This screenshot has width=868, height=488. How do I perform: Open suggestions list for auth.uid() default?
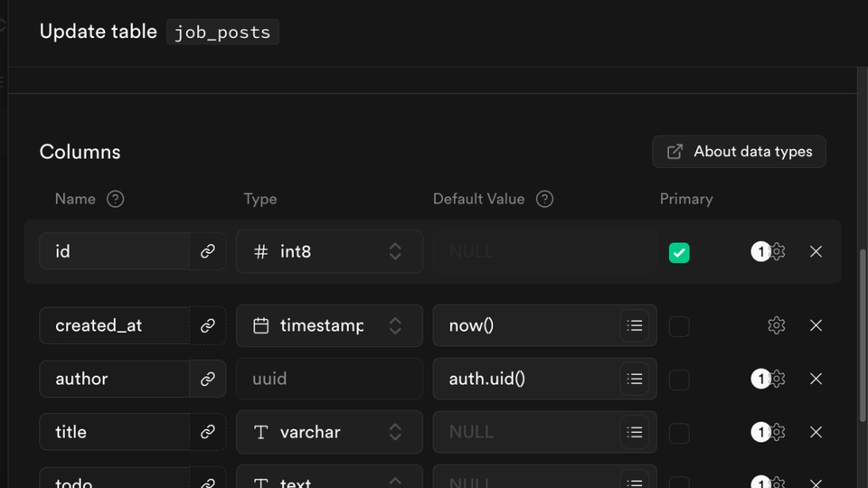click(x=635, y=379)
